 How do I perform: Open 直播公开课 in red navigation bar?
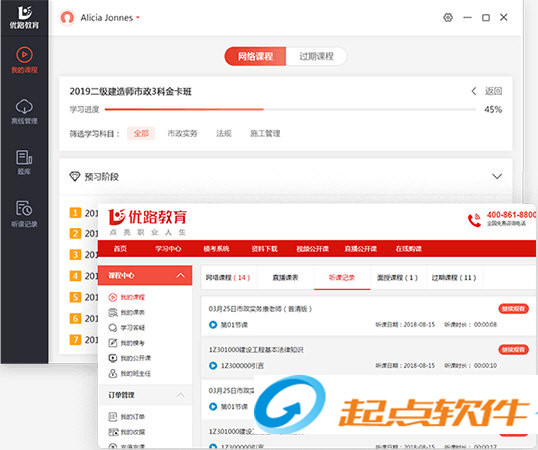(x=361, y=249)
